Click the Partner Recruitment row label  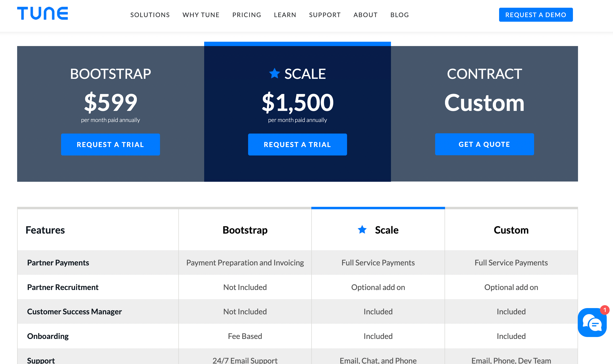click(x=63, y=287)
